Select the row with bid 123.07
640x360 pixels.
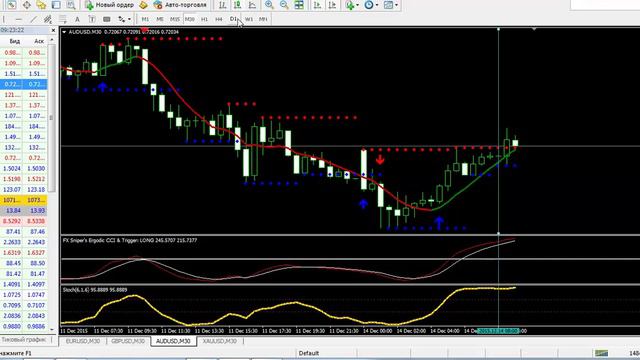(24, 190)
